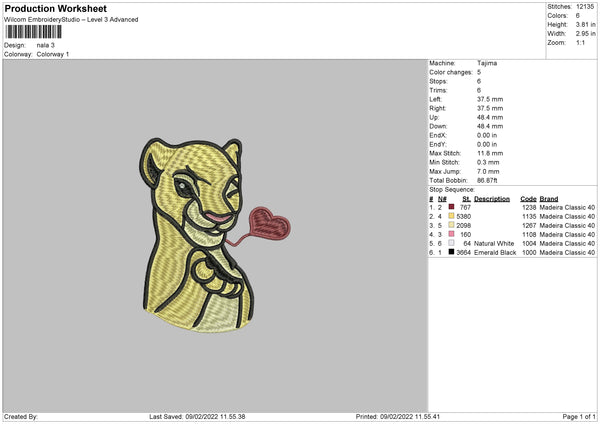Click stitch count 5380 in stop row 2
The image size is (600, 424).
click(464, 217)
